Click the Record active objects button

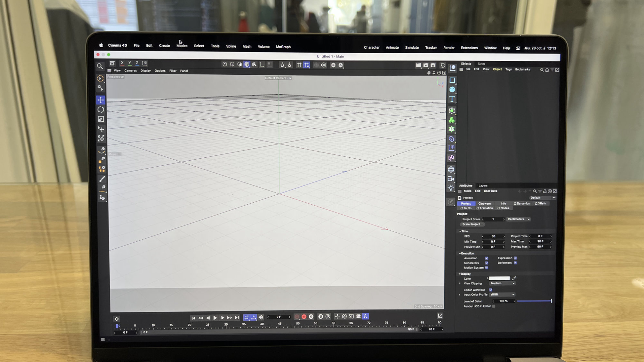(297, 317)
